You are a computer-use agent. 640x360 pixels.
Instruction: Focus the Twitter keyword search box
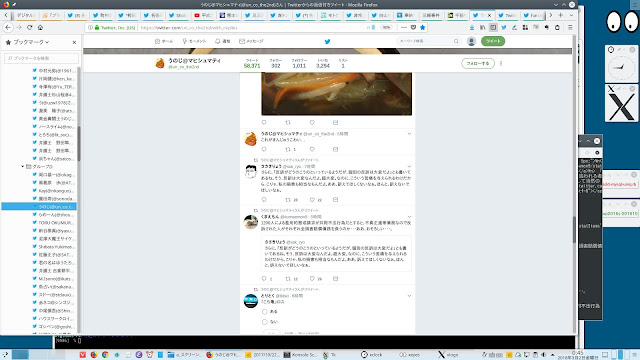coord(429,41)
